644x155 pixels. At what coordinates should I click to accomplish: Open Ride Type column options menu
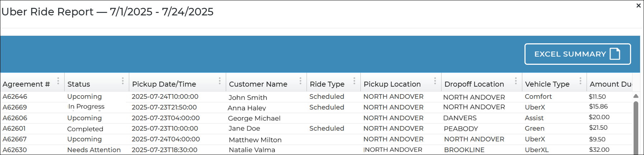[x=354, y=81]
